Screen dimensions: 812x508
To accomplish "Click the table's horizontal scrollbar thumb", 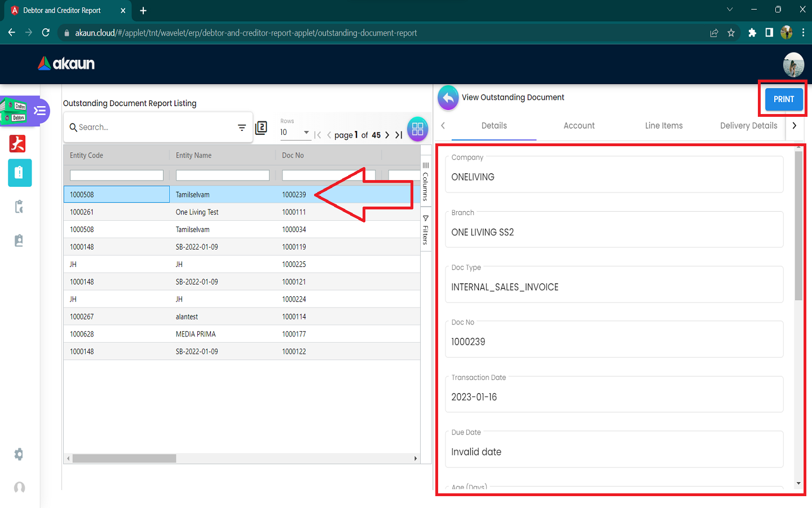I will click(x=124, y=459).
